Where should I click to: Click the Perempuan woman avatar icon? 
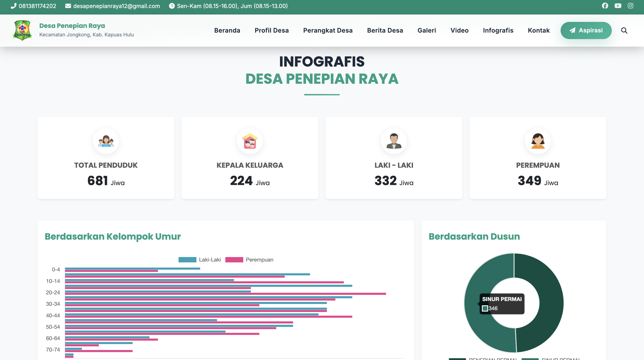538,141
